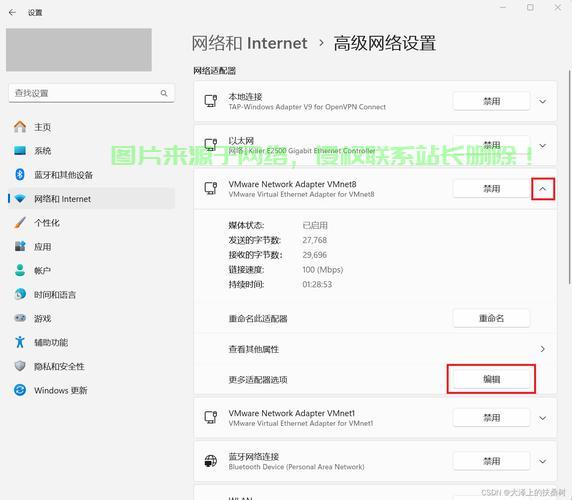Click 网络和 Internet breadcrumb link
The height and width of the screenshot is (500, 572).
[250, 43]
